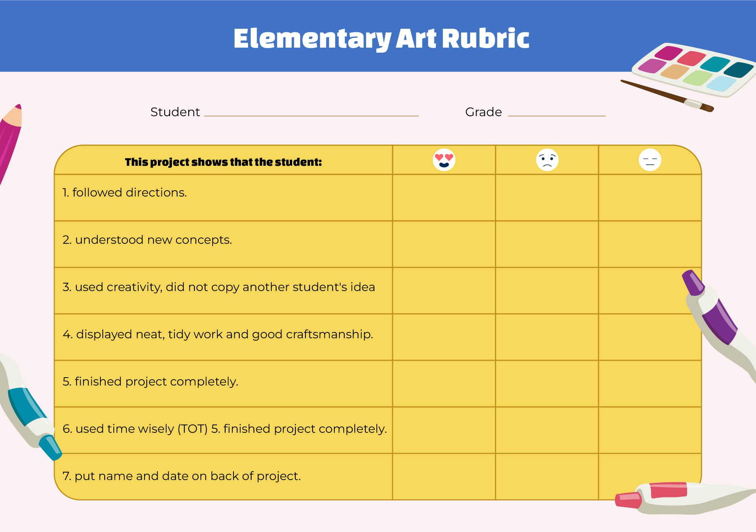Click the heart-eyes emoji in the header
756x532 pixels.
pos(444,160)
